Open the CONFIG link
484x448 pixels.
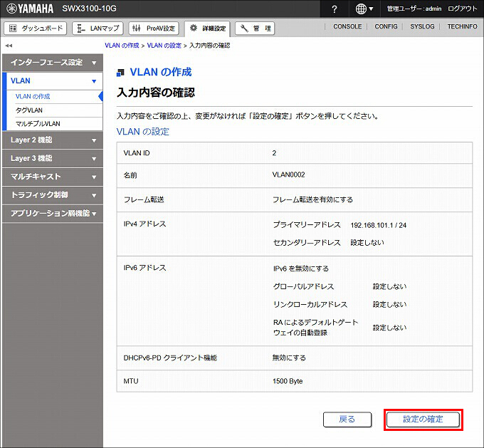click(x=386, y=26)
